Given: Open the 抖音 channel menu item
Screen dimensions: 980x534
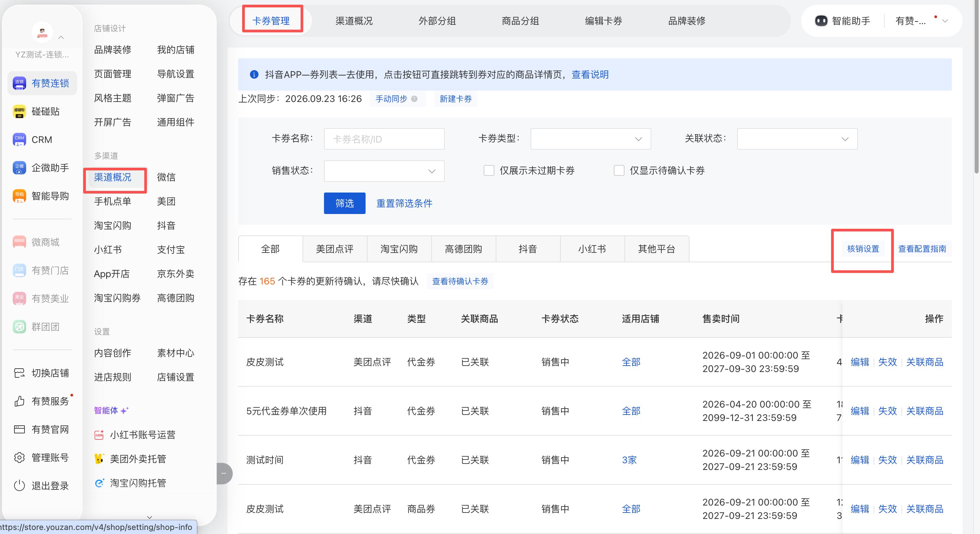Looking at the screenshot, I should (166, 225).
